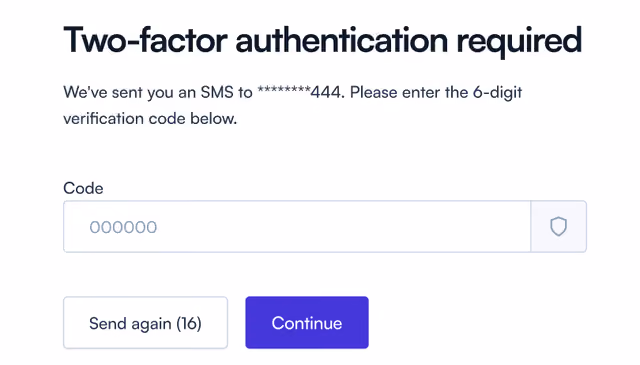Click the (16) countdown in Send again

(189, 323)
